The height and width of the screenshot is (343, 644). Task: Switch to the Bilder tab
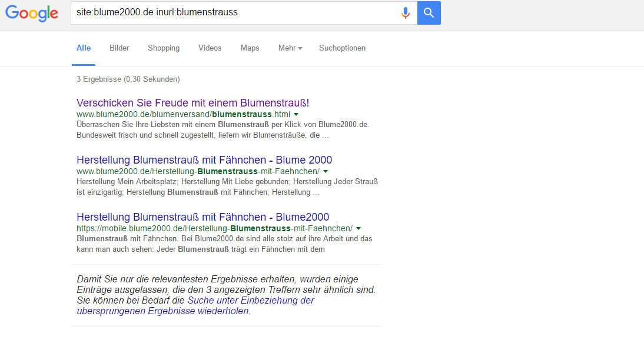point(119,48)
